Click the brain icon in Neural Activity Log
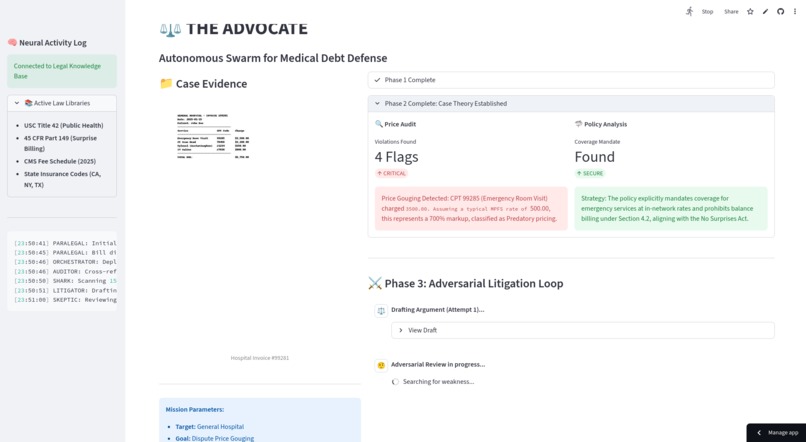Screen dimensions: 806x442 point(12,43)
